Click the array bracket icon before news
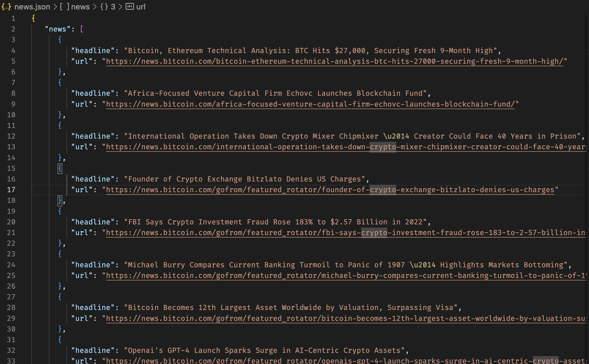 (64, 7)
